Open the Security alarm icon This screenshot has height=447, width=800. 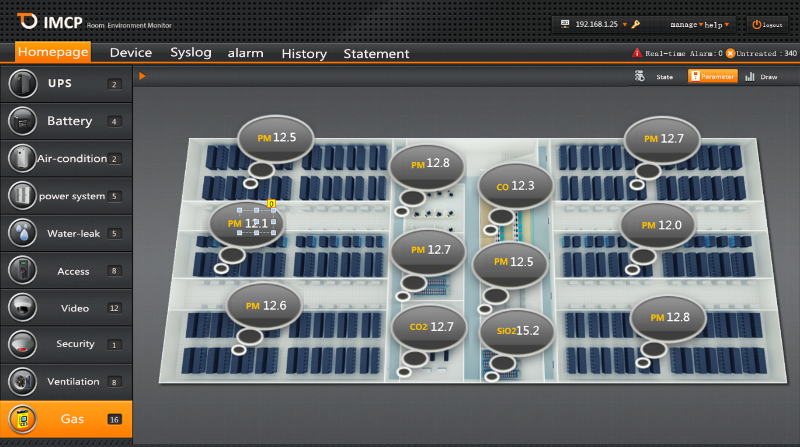pos(22,344)
